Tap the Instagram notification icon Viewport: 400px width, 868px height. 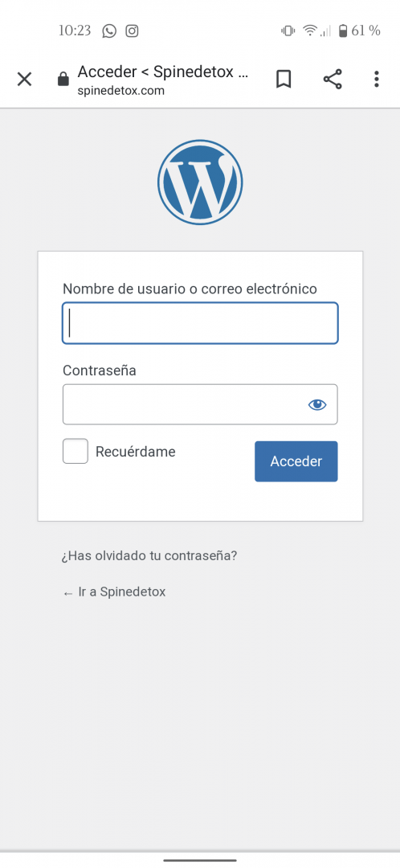132,31
